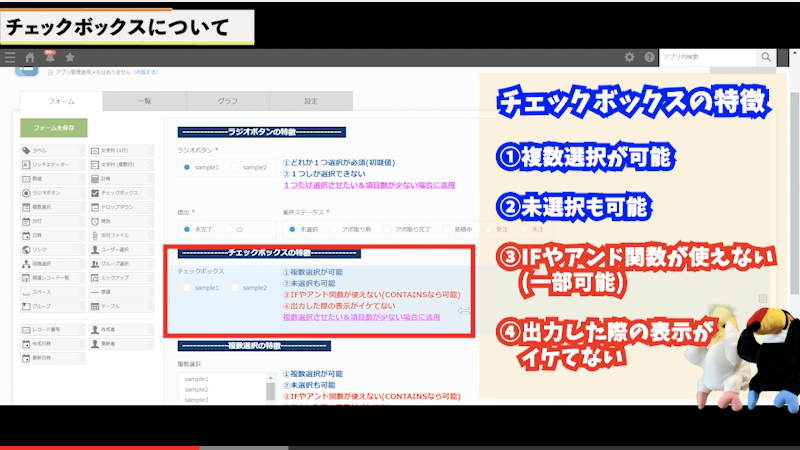Switch to the 一覧 tab
Screen dimensions: 800x450
(x=144, y=101)
